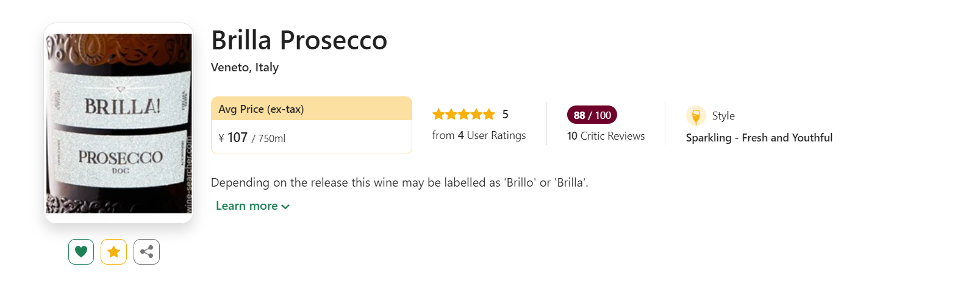Viewport: 980px width, 300px height.
Task: Click the rating number 5 beside stars
Action: [505, 115]
